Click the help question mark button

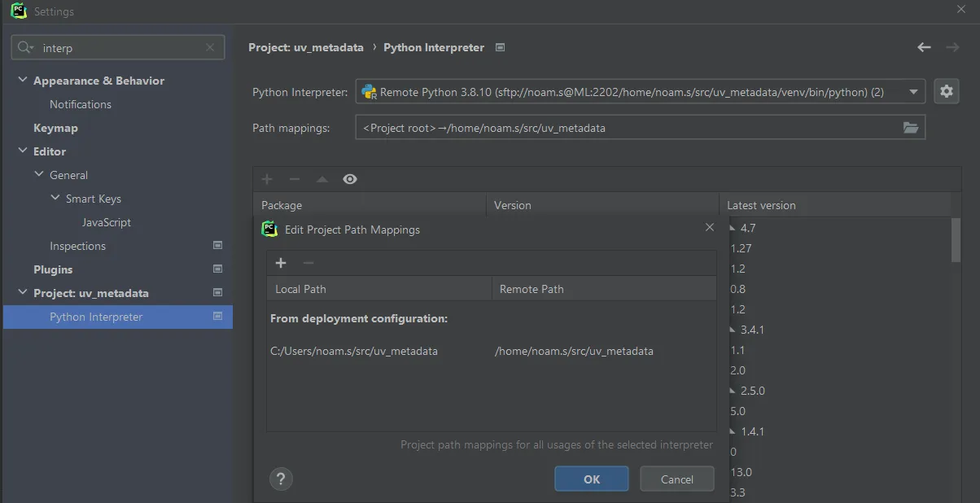pyautogui.click(x=281, y=479)
